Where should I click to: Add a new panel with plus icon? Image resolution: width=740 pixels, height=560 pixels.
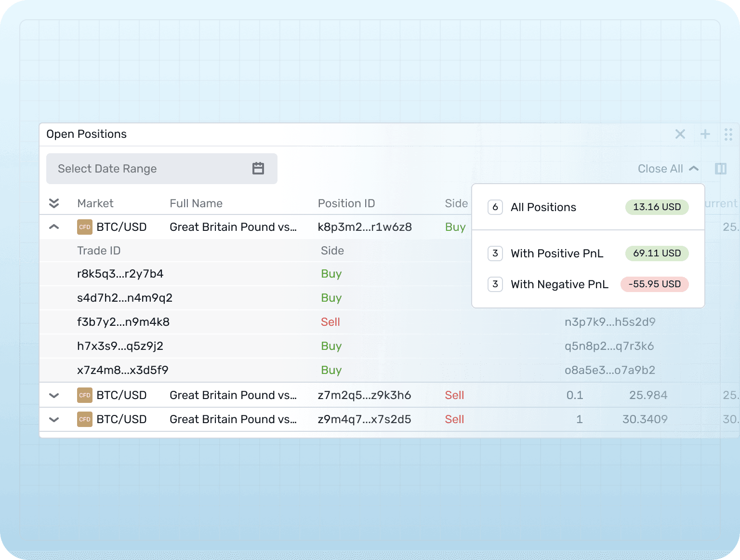(705, 134)
